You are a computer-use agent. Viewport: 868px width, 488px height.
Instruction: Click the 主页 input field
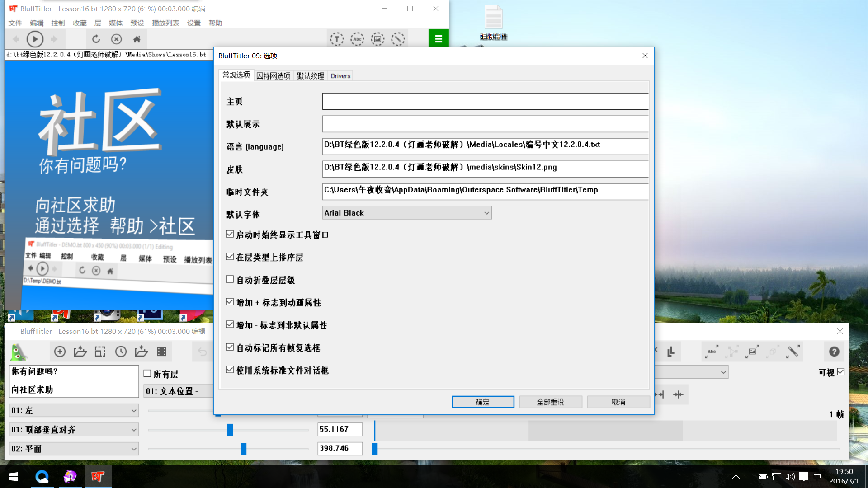click(x=486, y=101)
